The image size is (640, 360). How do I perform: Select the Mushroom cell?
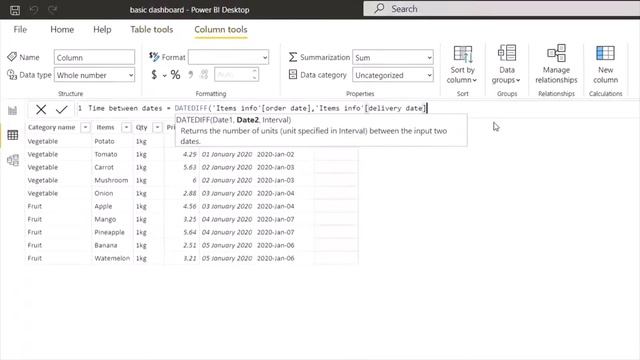(x=111, y=180)
